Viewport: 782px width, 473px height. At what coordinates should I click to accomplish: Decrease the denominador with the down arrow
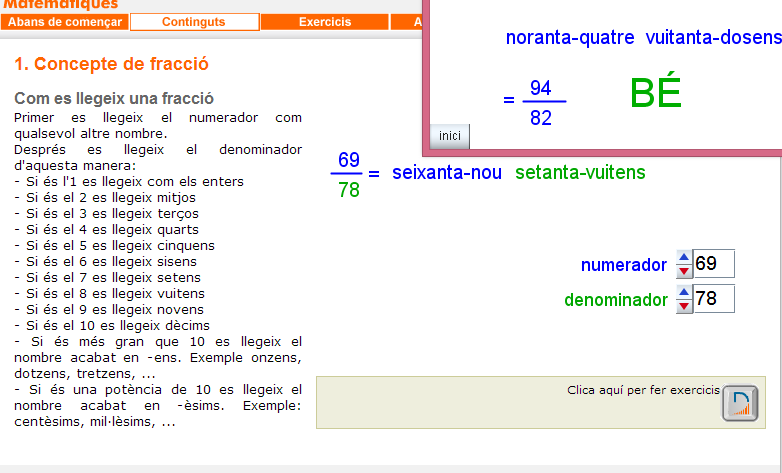[684, 306]
